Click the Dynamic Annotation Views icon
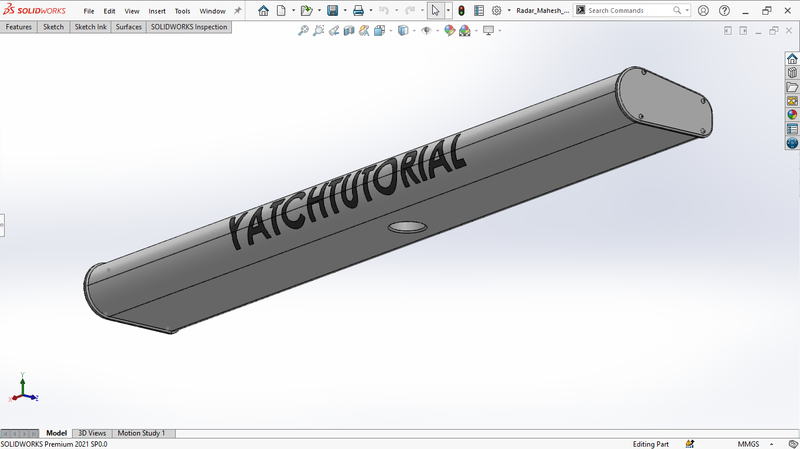 coord(364,31)
